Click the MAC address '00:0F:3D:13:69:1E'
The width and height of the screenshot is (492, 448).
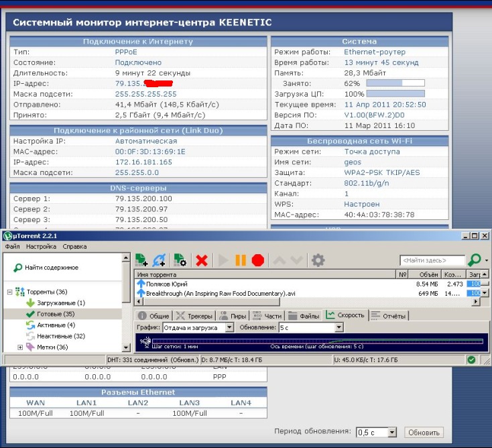pos(150,152)
